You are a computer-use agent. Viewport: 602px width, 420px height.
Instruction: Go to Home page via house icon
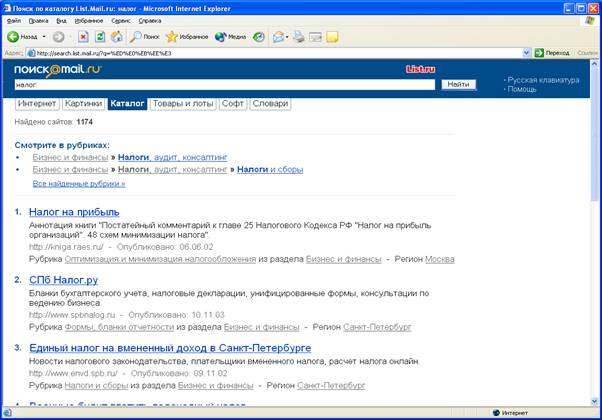pos(117,37)
